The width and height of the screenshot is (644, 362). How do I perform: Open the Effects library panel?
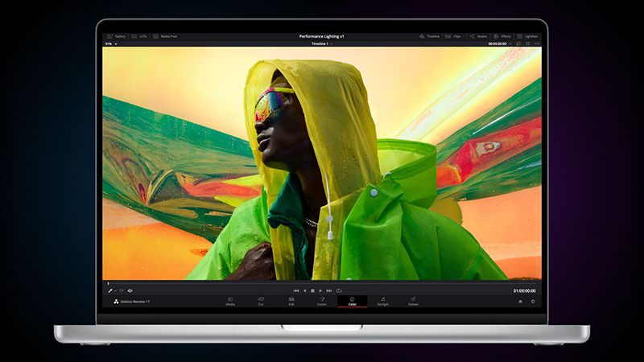[x=502, y=36]
